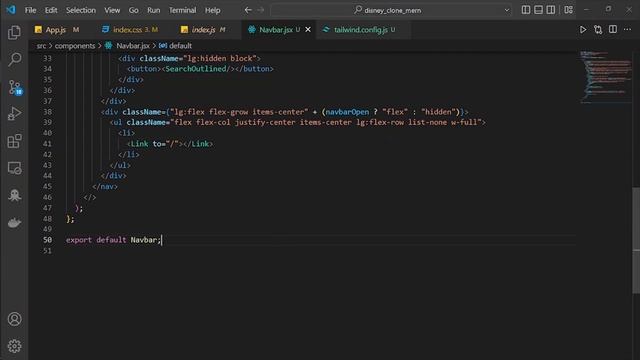Image resolution: width=640 pixels, height=360 pixels.
Task: Open the Terminal menu
Action: point(182,10)
